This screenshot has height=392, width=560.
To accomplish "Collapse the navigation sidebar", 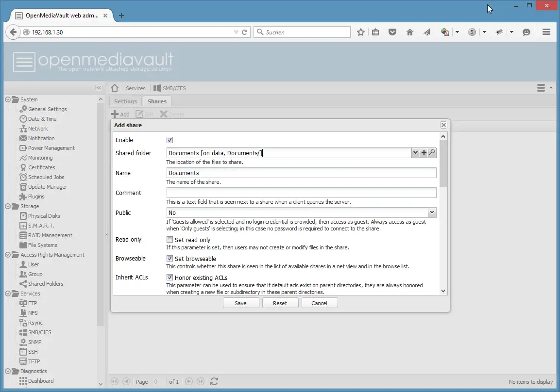I will click(99, 88).
